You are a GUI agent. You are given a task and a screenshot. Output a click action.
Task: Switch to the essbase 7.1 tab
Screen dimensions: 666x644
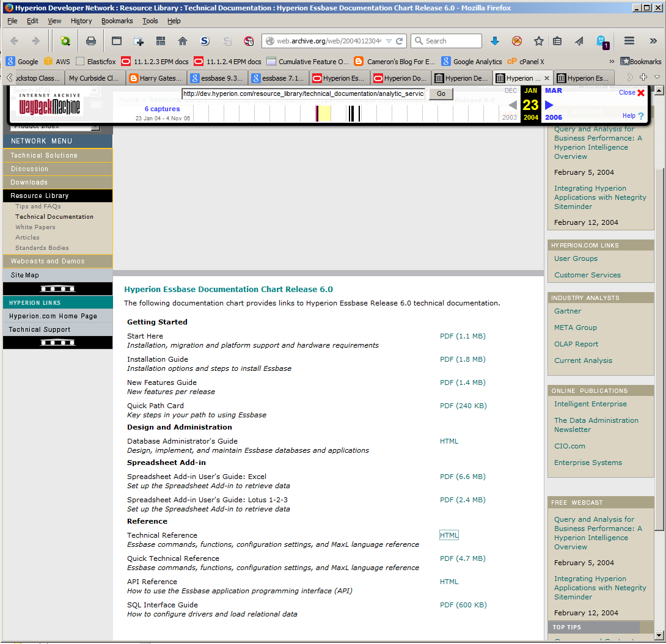point(278,78)
